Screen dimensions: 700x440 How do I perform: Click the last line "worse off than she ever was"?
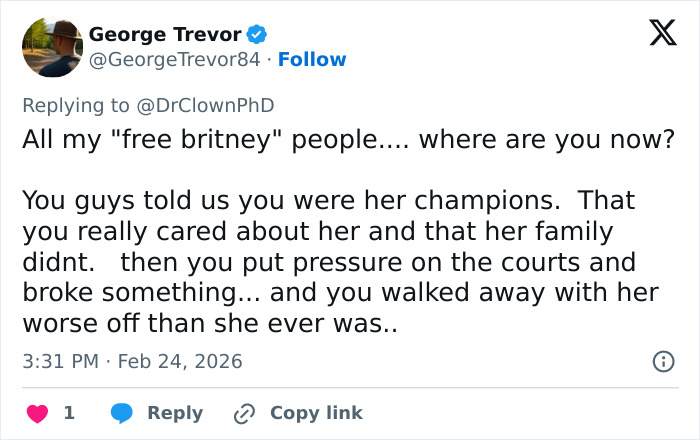coord(210,325)
